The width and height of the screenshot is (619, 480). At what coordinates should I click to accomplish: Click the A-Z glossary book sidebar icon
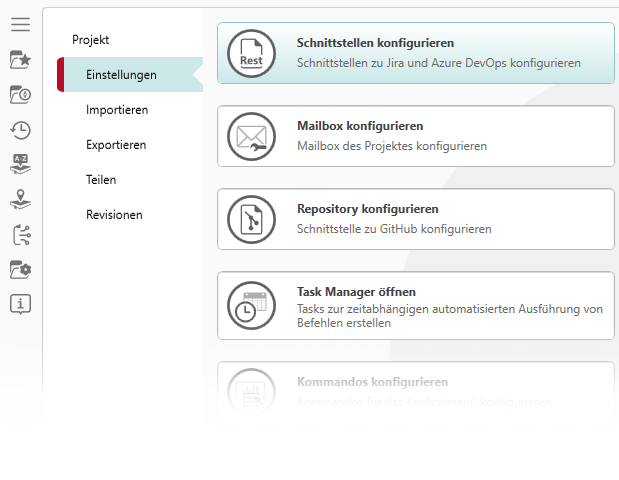[21, 164]
